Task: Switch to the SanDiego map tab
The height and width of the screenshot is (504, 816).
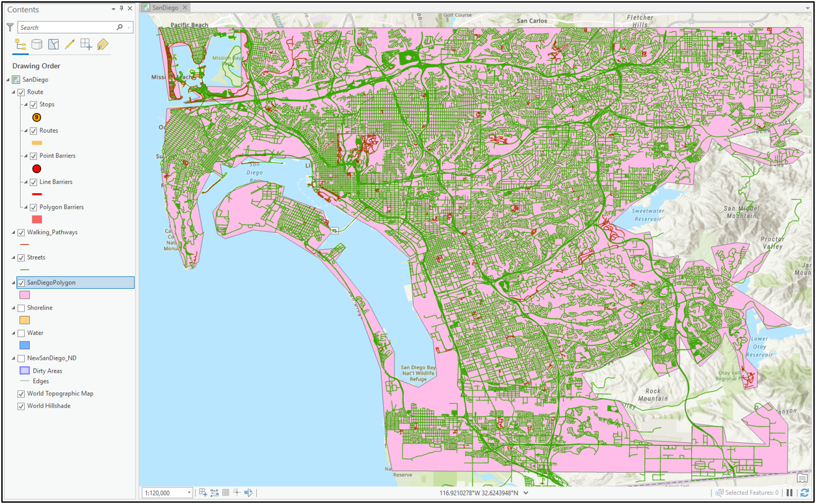Action: 165,7
